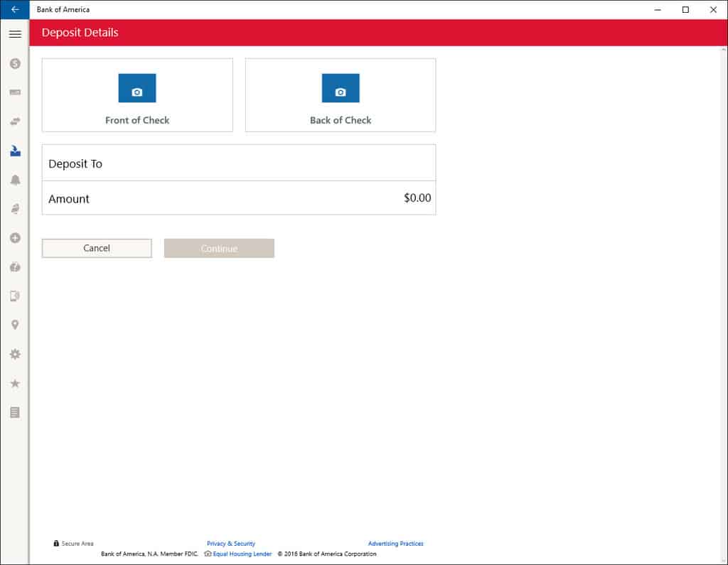
Task: Click the Cancel button
Action: point(97,248)
